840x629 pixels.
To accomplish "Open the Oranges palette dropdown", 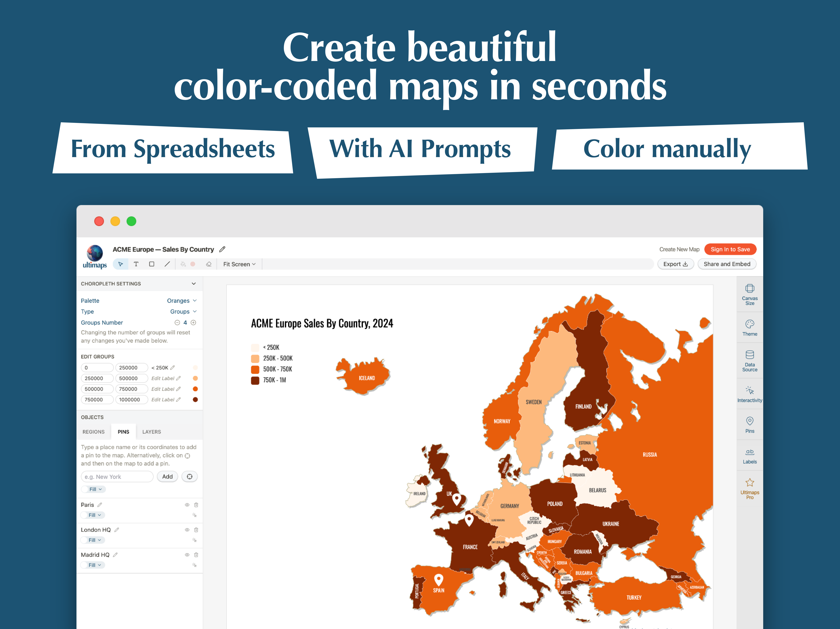I will click(182, 301).
